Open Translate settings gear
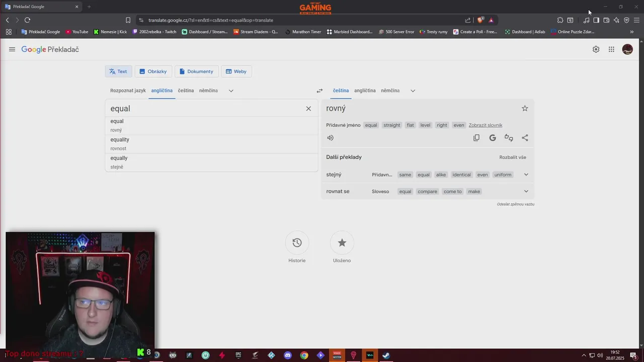The width and height of the screenshot is (644, 362). 596,49
